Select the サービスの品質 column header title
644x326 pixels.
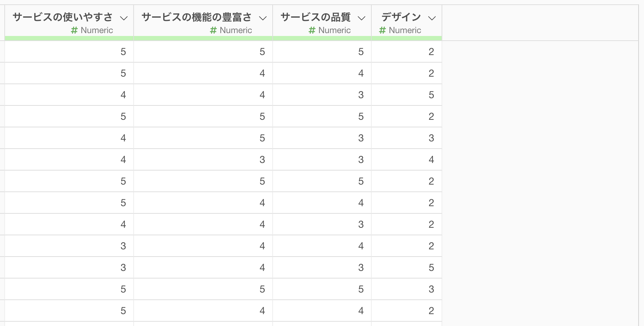316,17
